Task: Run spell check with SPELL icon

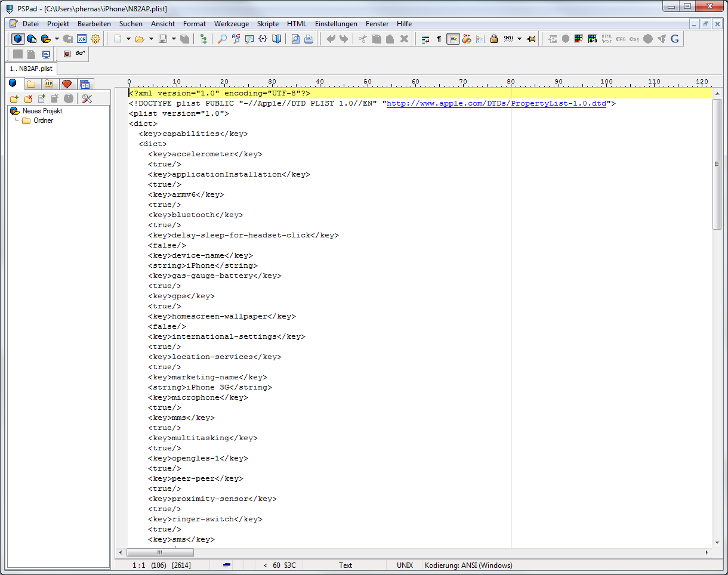Action: click(508, 39)
